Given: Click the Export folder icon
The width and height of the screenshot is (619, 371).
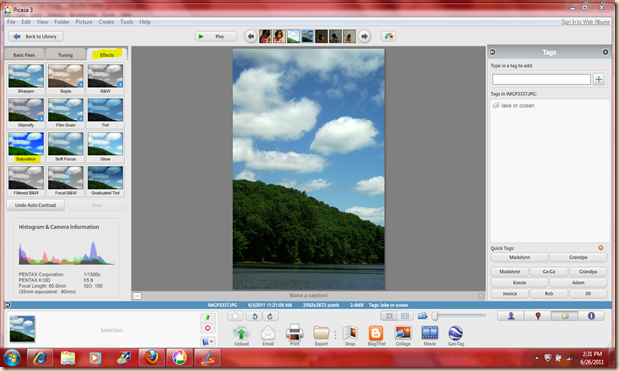Looking at the screenshot, I should (x=321, y=334).
